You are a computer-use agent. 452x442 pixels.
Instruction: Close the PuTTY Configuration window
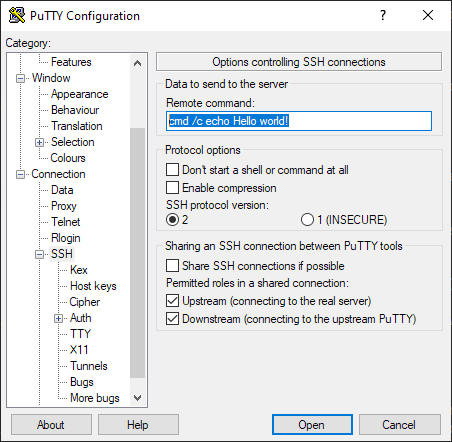428,15
